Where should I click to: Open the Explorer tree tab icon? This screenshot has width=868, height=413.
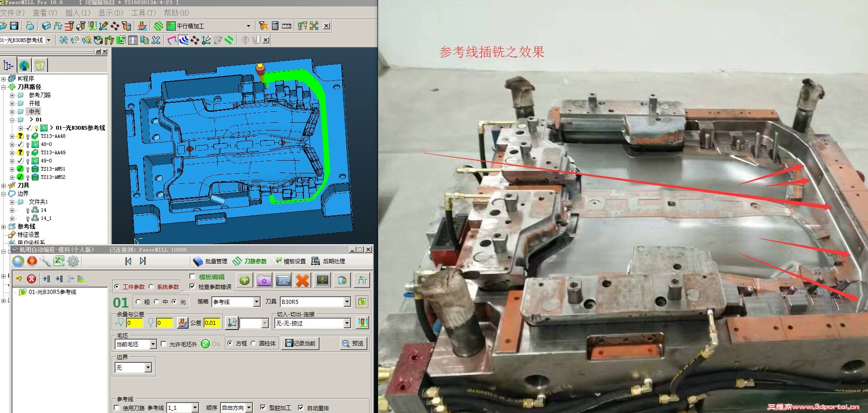coord(9,65)
